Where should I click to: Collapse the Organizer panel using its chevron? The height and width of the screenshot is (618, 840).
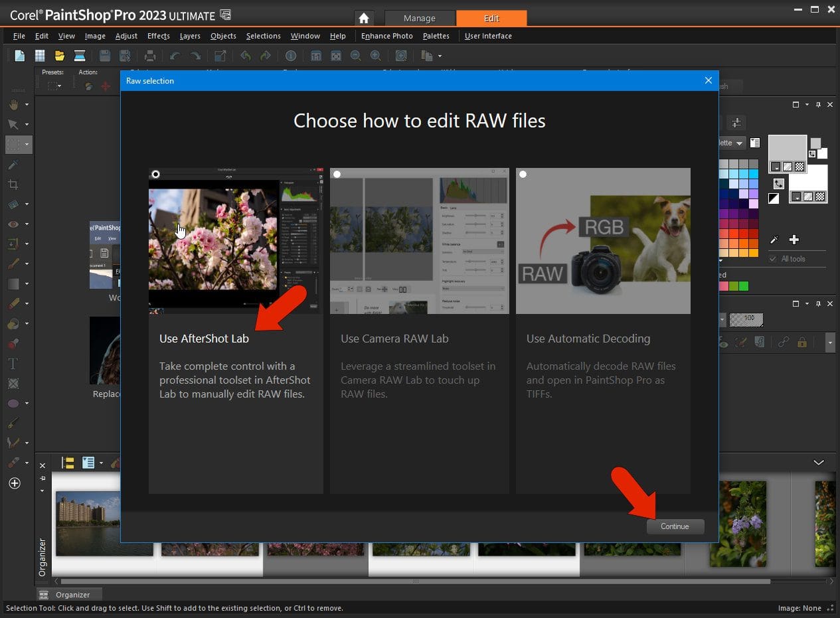818,462
